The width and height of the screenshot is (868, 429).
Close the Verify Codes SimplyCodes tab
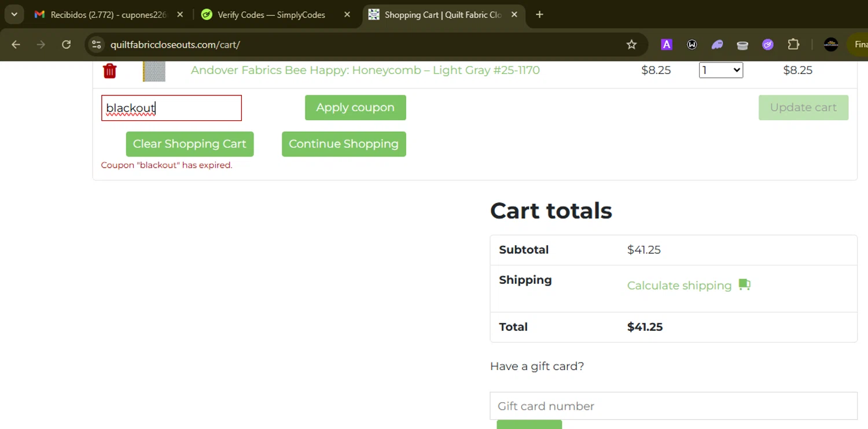click(347, 14)
